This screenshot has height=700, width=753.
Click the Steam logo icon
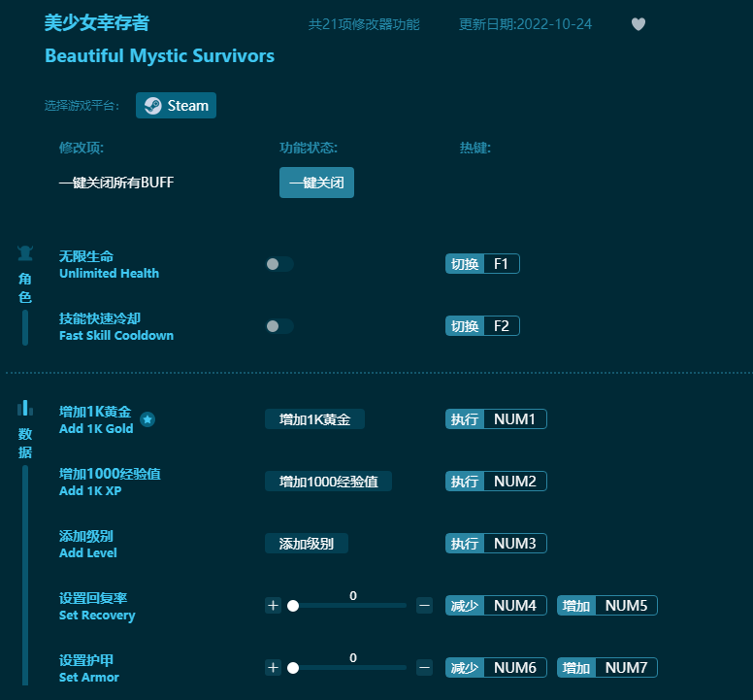tap(152, 106)
